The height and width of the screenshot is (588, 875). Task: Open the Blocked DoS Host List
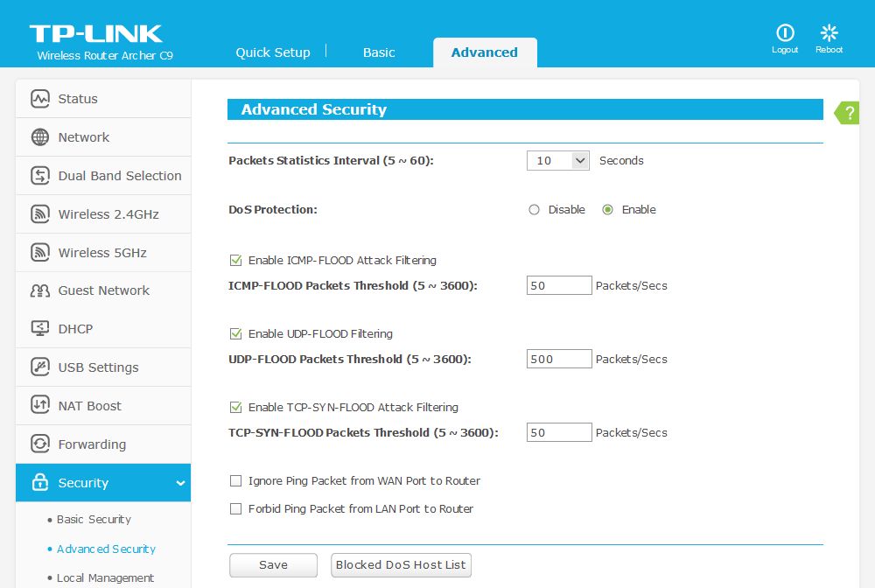[x=402, y=565]
